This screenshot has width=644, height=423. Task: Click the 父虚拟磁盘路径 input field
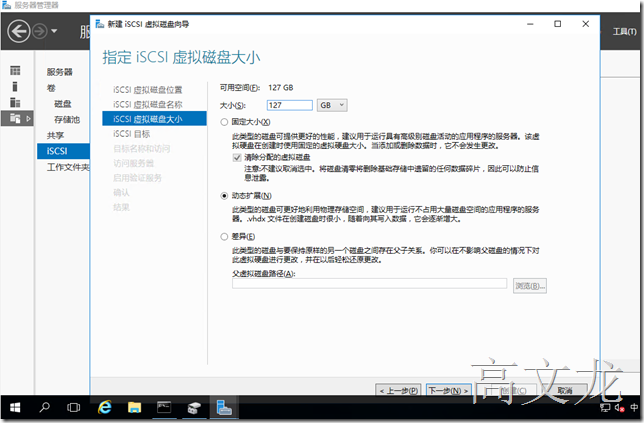coord(369,283)
